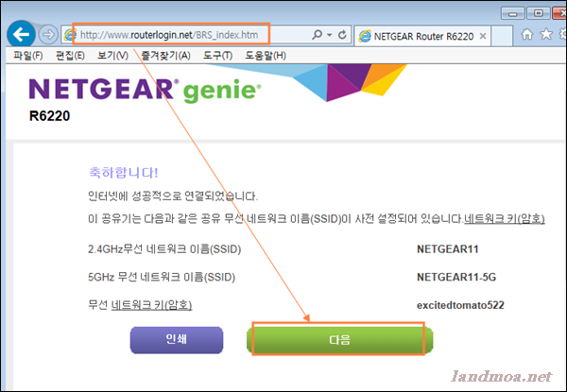This screenshot has height=392, width=567.
Task: Open the address bar dropdown arrow
Action: [x=330, y=35]
